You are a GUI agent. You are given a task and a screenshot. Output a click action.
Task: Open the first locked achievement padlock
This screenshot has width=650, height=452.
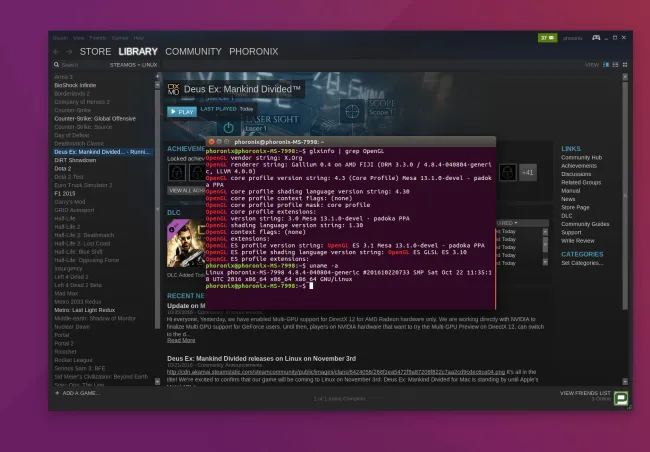tap(177, 173)
